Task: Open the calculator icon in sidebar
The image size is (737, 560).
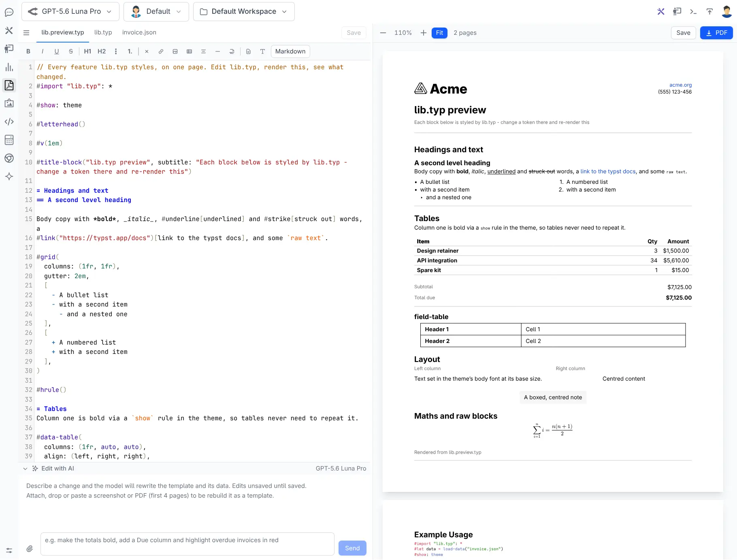Action: click(x=9, y=140)
